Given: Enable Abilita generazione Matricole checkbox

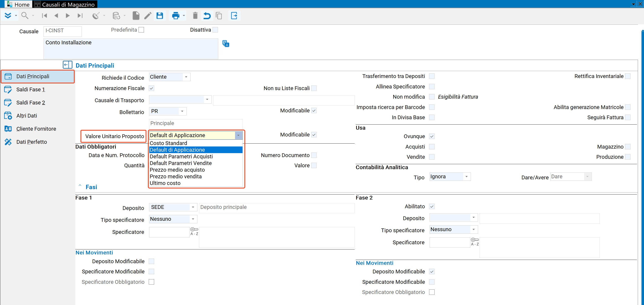Looking at the screenshot, I should (628, 107).
